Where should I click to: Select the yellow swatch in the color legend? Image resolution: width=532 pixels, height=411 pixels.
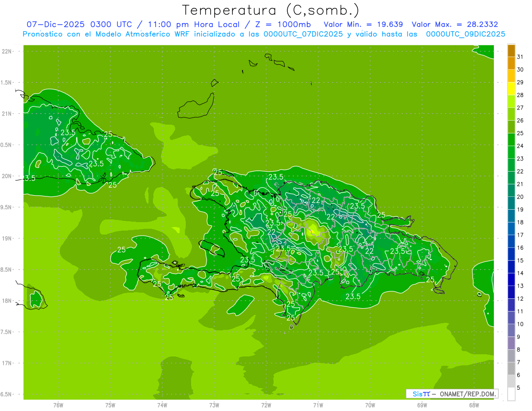click(511, 89)
